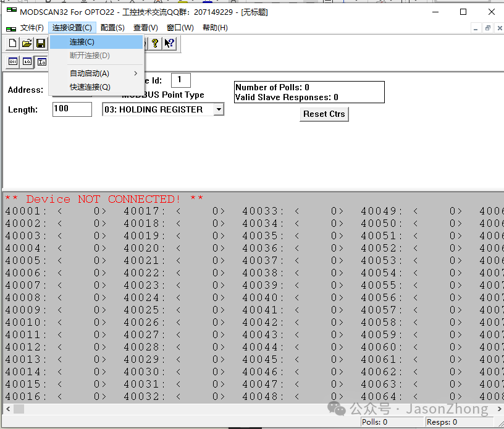Select the binary display format icon
Viewport: 504px width, 429px height.
12,62
